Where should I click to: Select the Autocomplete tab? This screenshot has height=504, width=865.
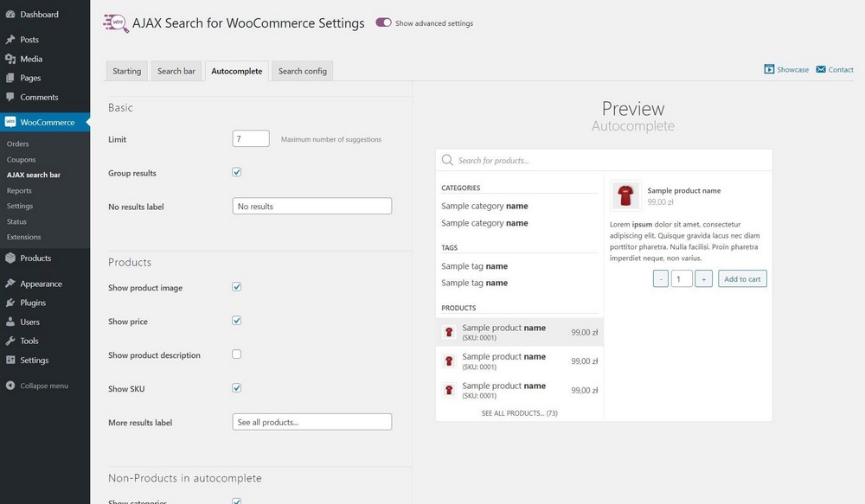coord(237,71)
